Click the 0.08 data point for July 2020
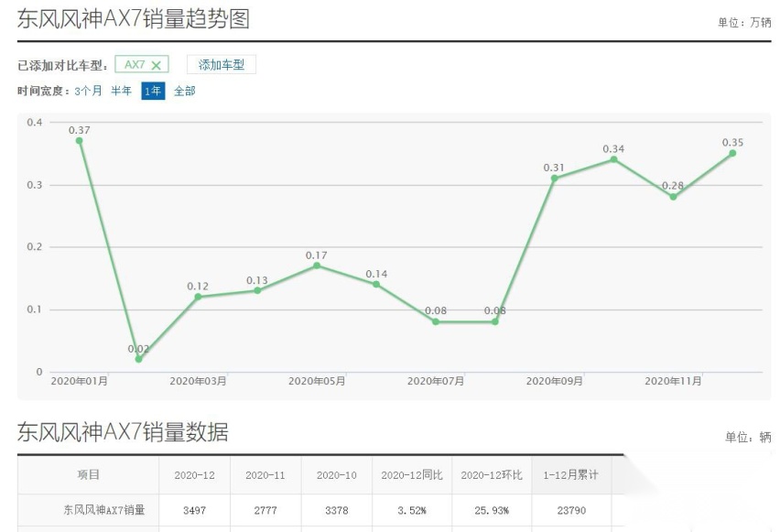 tap(436, 322)
